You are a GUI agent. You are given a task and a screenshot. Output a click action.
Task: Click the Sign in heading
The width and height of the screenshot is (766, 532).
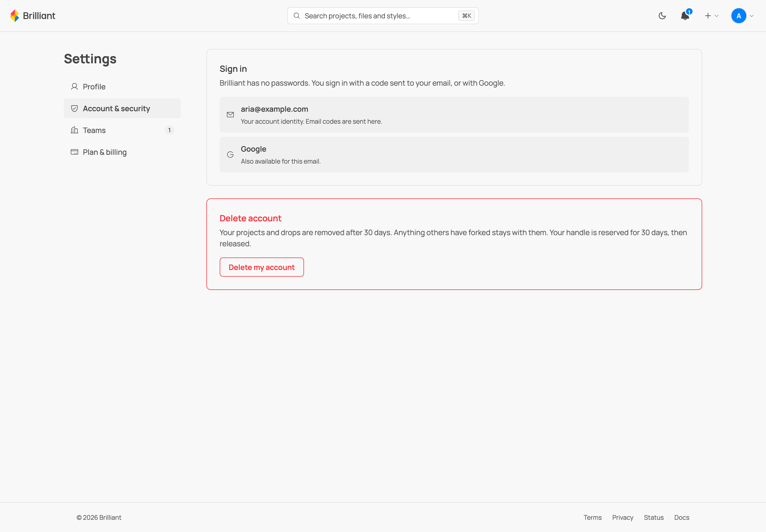pos(233,69)
